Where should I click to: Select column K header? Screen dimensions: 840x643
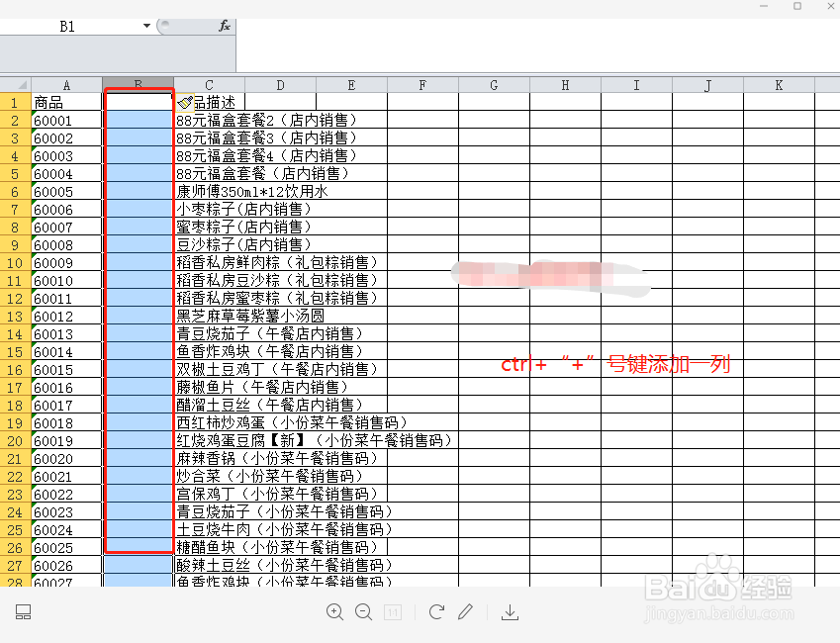tap(779, 85)
